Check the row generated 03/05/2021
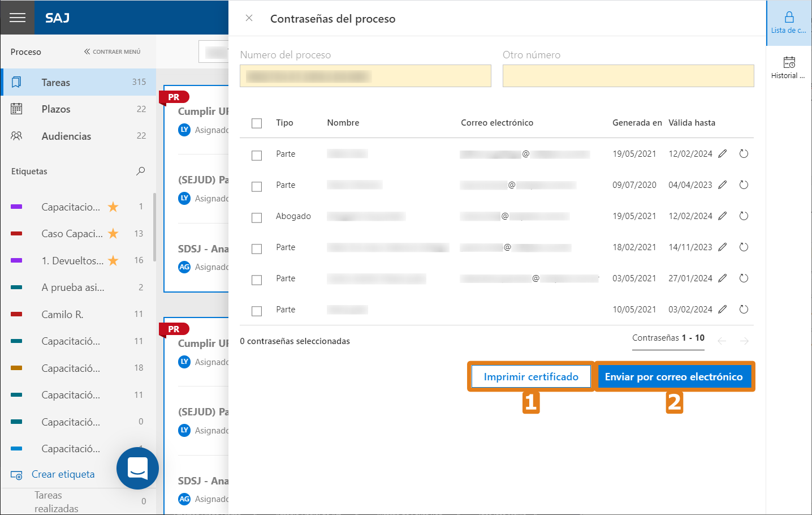The image size is (812, 515). point(257,280)
